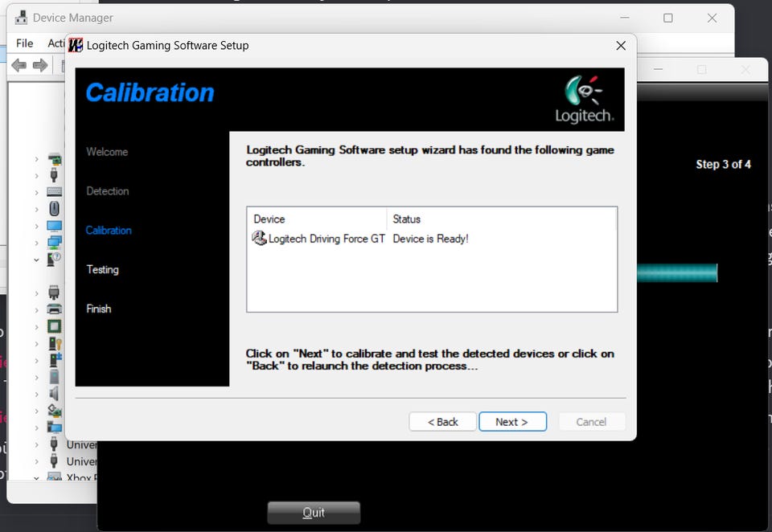This screenshot has width=772, height=532.
Task: Select the Xbox Peripherals icon in device tree
Action: pos(54,477)
